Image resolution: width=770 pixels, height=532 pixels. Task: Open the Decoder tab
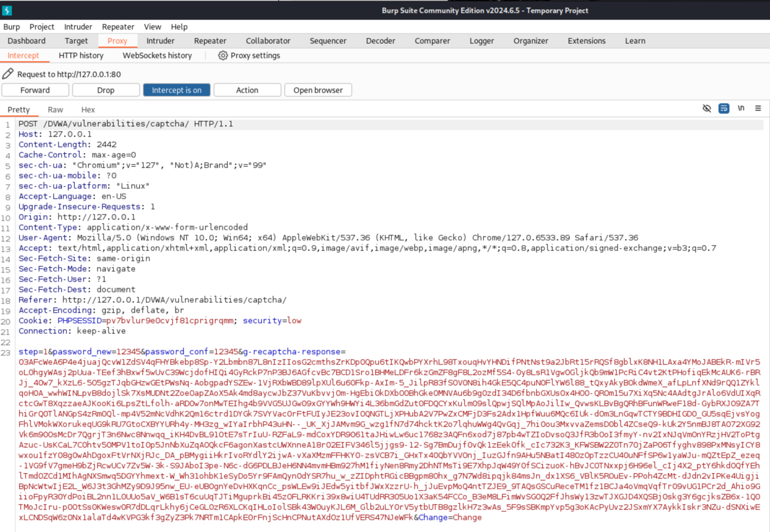coord(380,41)
